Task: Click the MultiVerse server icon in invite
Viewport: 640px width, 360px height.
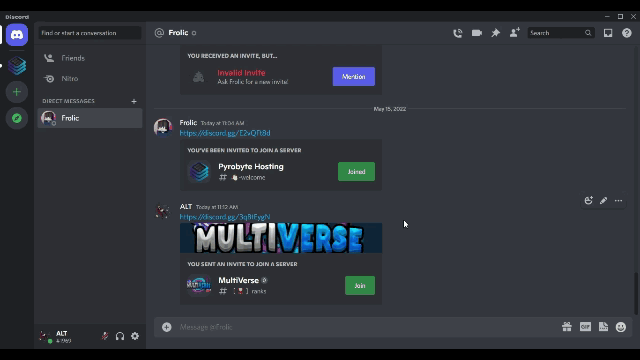Action: (x=199, y=285)
